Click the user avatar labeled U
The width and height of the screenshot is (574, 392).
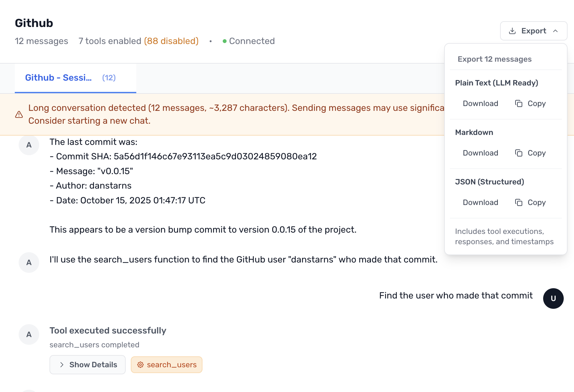[553, 298]
